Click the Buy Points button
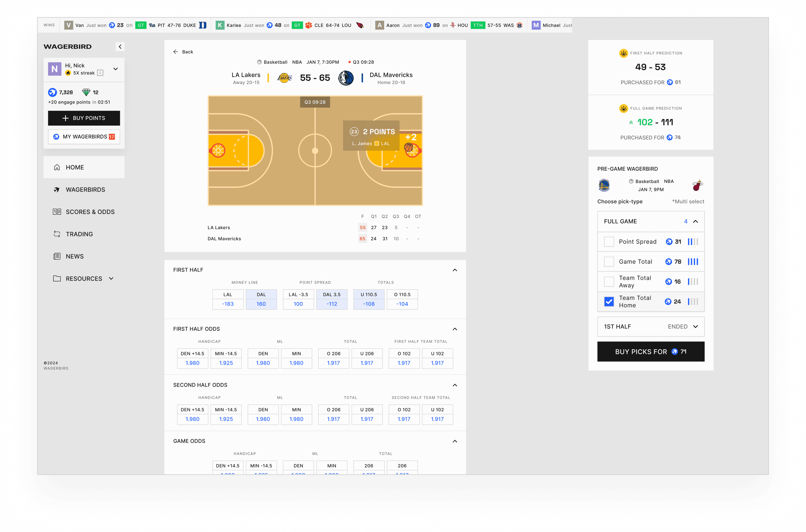 point(84,118)
